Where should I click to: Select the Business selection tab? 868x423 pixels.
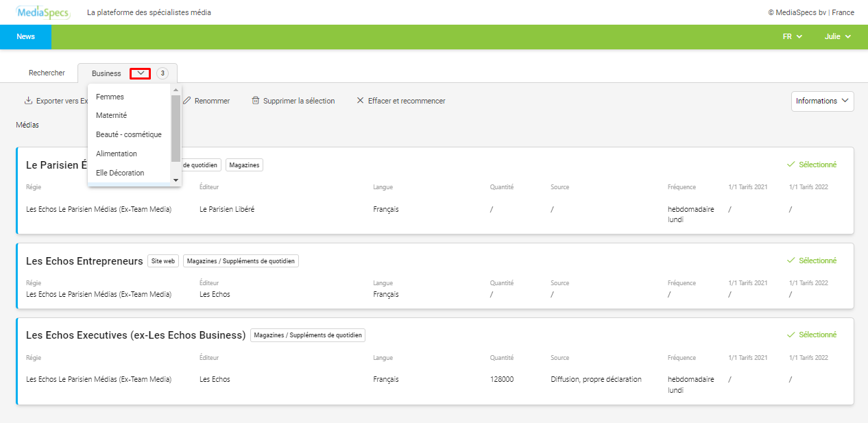106,73
